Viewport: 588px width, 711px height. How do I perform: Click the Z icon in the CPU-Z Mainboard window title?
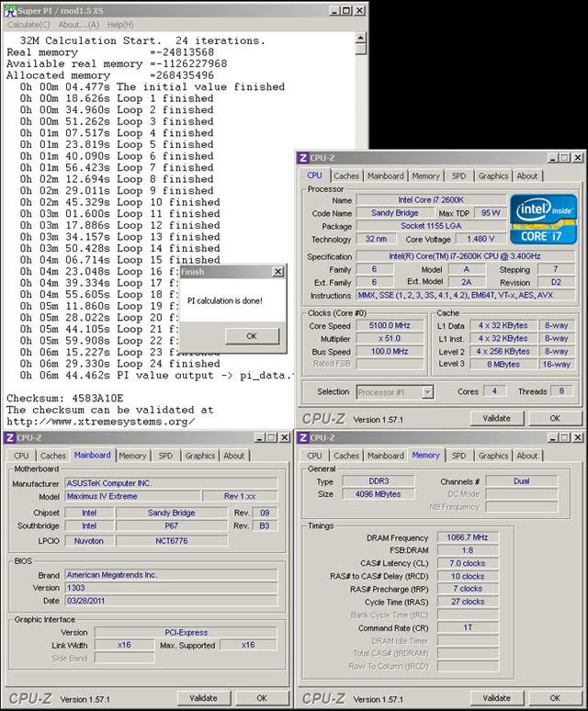click(9, 437)
